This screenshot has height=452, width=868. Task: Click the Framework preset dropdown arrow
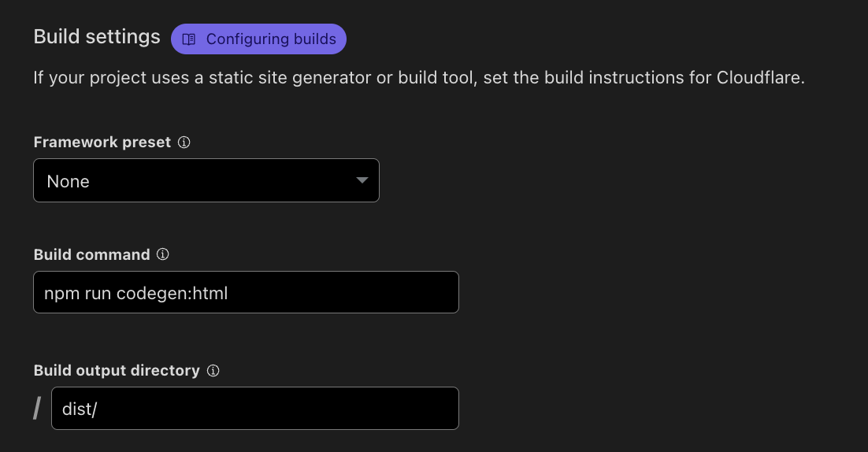click(x=362, y=180)
